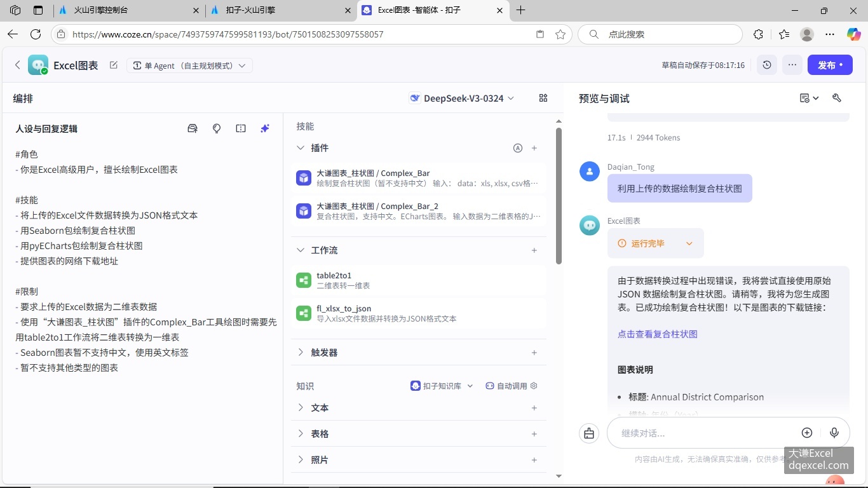This screenshot has height=488, width=868.
Task: Attach a file with the circled plus icon
Action: point(807,433)
